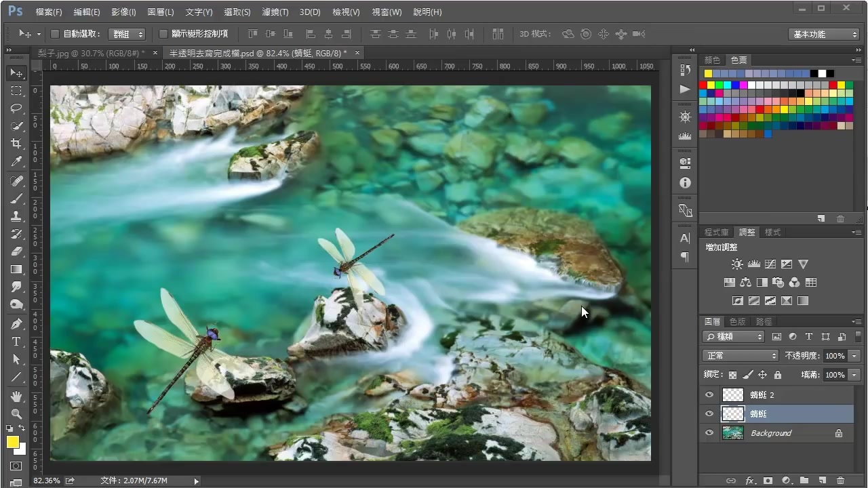Link layers with chain icon
The width and height of the screenshot is (868, 488).
[731, 481]
